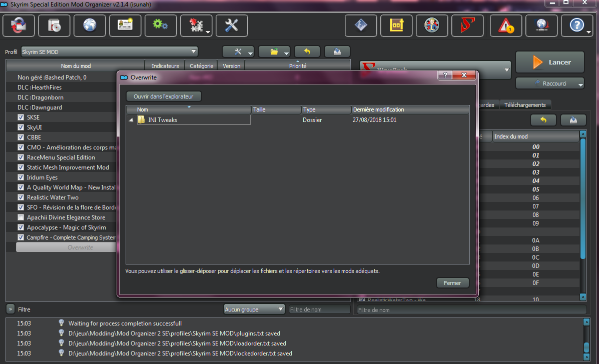Sort by Dernière modification column
This screenshot has height=364, width=599.
[410, 109]
